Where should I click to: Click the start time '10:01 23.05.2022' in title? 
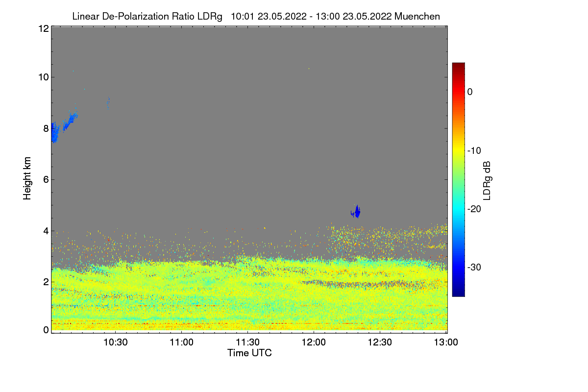[269, 16]
